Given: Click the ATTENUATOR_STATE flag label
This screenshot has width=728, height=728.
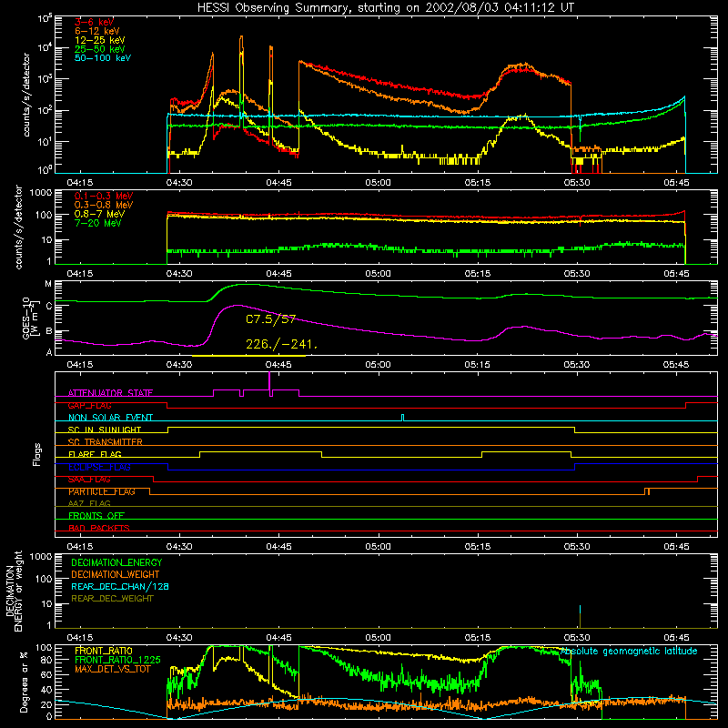Looking at the screenshot, I should (x=110, y=393).
